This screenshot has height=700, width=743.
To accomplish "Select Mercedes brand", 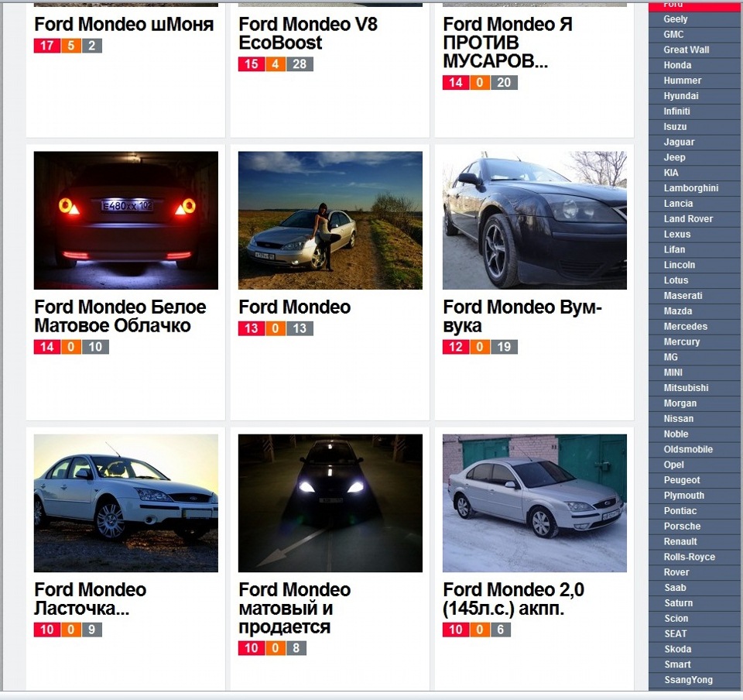I will click(696, 327).
